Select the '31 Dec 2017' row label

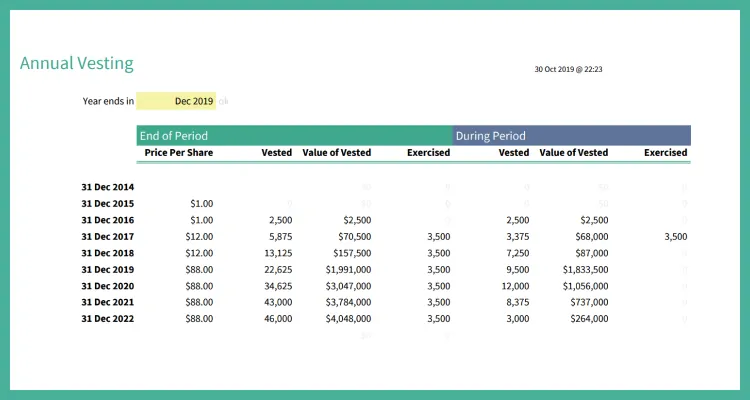pos(108,236)
